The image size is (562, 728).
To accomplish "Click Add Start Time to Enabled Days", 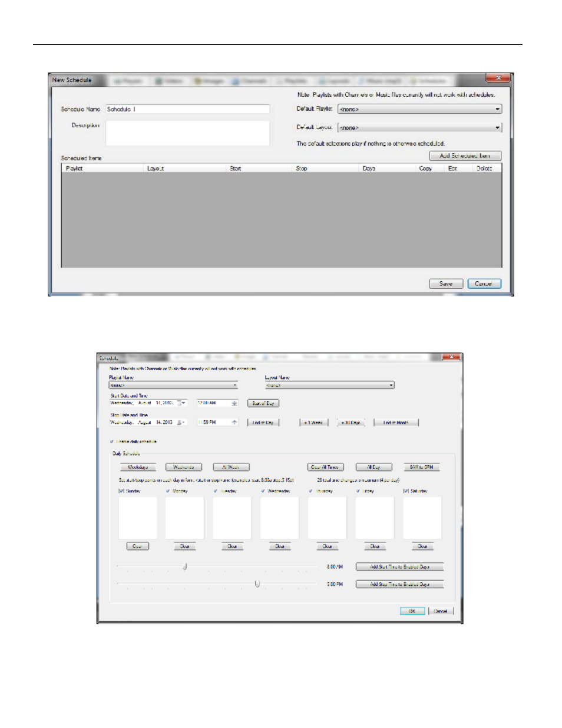I will pos(399,566).
